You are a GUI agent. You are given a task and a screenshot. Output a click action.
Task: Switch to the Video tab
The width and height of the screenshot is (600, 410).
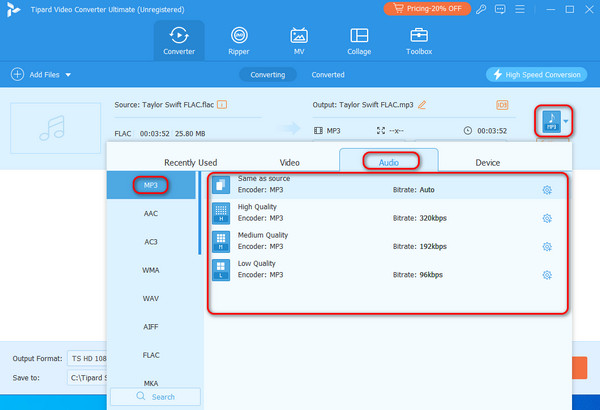click(290, 163)
